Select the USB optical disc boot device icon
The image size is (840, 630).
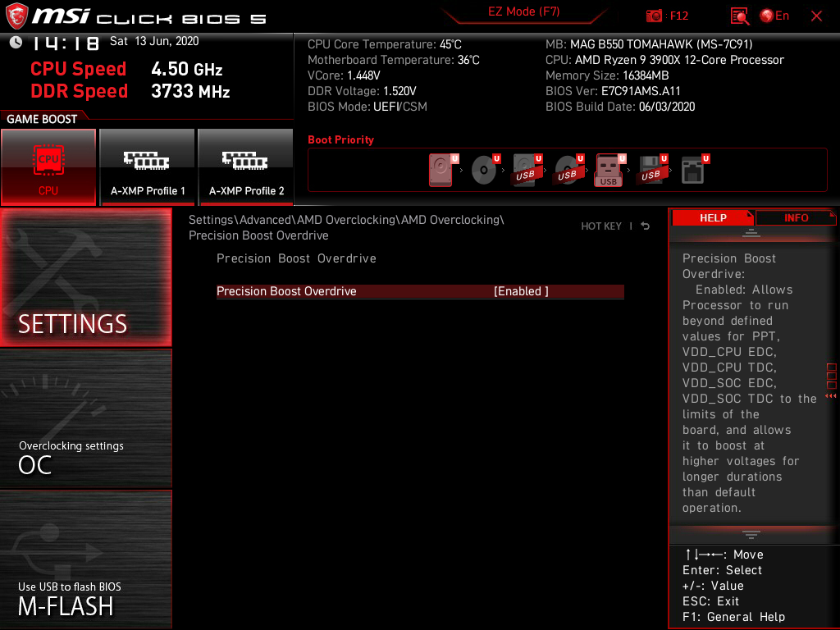(568, 169)
